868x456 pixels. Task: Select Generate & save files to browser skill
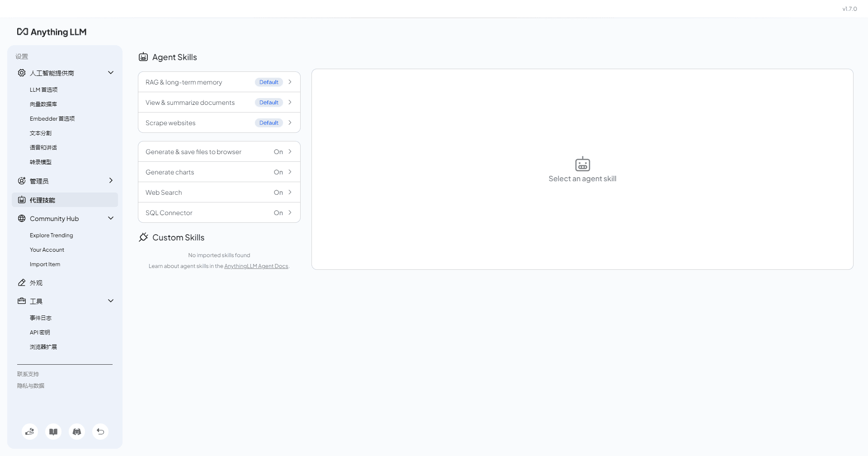(x=219, y=151)
